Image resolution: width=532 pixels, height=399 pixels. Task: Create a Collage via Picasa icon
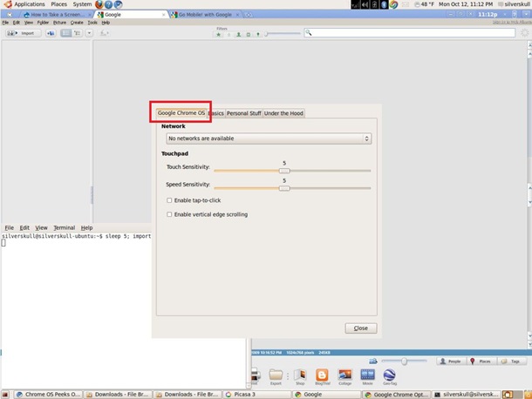click(344, 375)
